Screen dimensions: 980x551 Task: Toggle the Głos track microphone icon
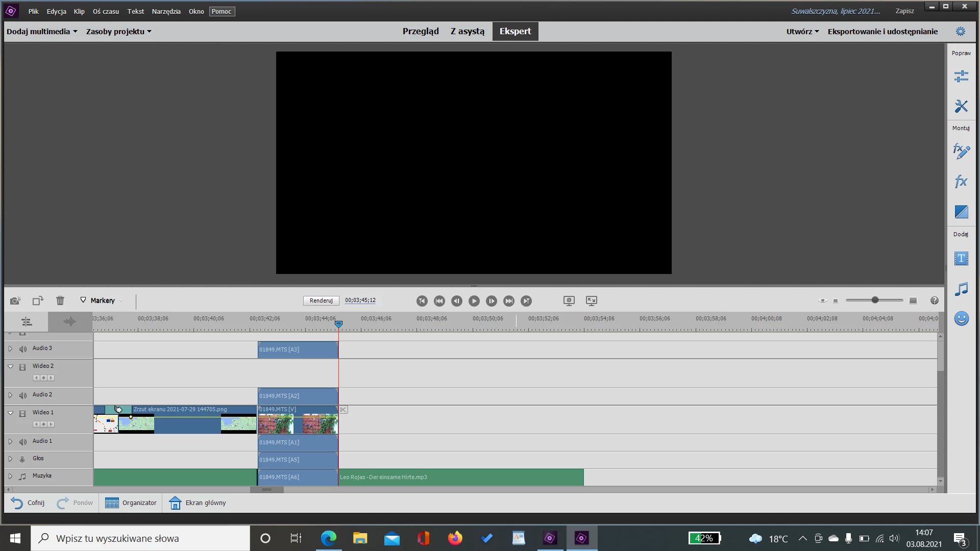coord(22,459)
